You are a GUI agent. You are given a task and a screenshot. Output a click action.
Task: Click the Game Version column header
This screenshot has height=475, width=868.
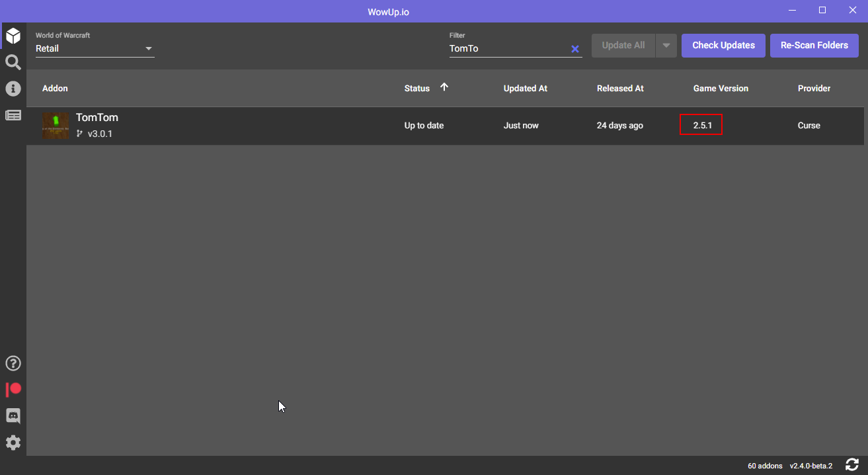tap(721, 88)
